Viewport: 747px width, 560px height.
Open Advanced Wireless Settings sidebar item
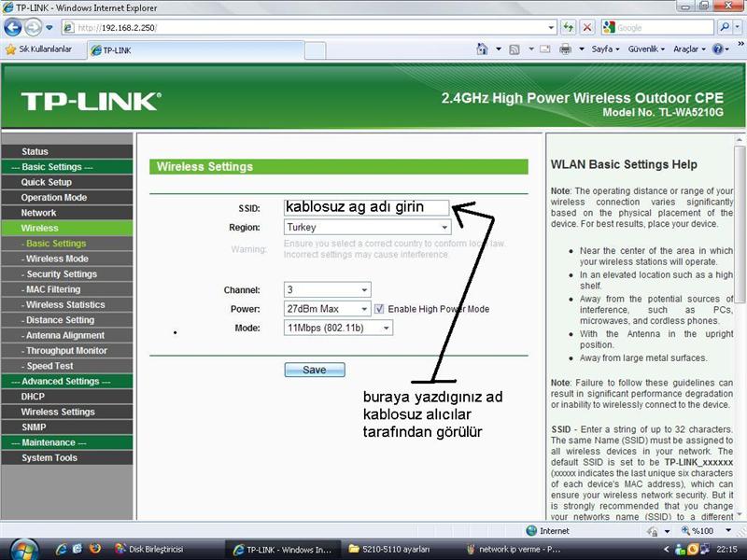click(67, 412)
